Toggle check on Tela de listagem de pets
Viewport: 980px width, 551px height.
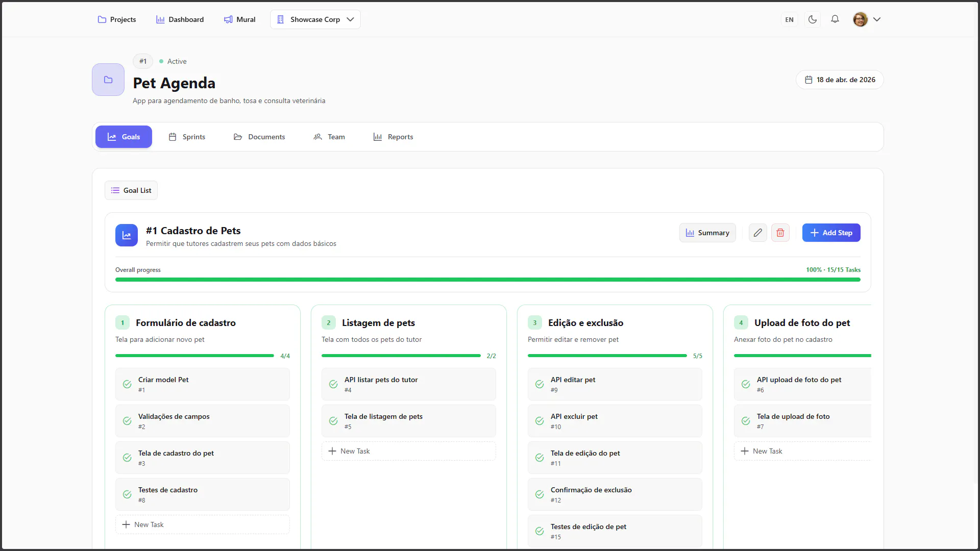(x=333, y=421)
